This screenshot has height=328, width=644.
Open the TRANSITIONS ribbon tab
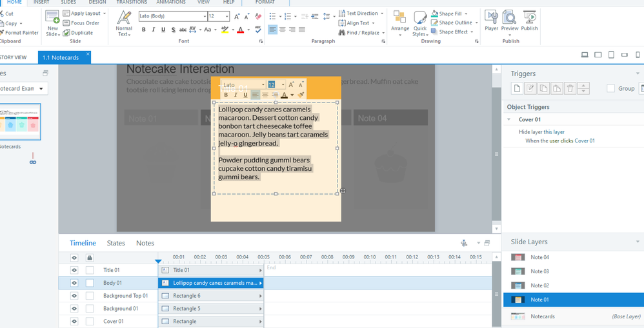coord(132,3)
